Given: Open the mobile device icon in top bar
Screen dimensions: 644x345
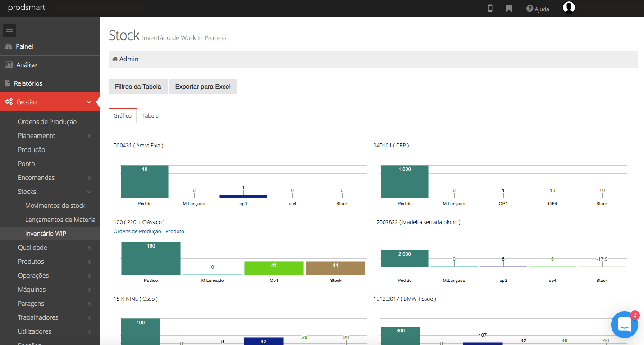Looking at the screenshot, I should [490, 8].
